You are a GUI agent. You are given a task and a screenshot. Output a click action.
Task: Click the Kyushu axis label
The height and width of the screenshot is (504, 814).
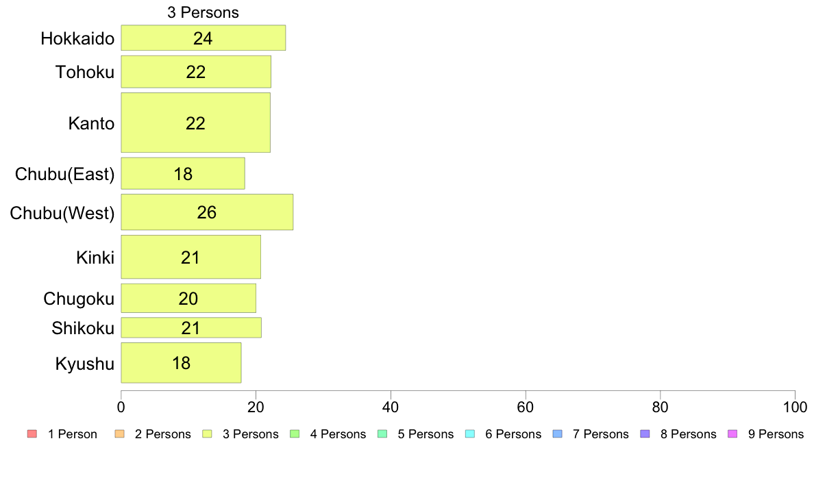point(84,364)
